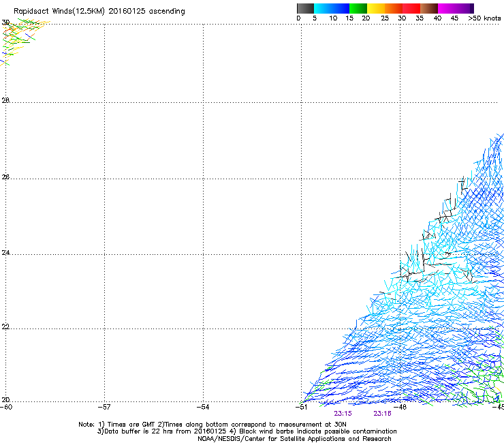This screenshot has width=504, height=443.
Task: Click the '35' legend scale label
Action: (x=420, y=18)
